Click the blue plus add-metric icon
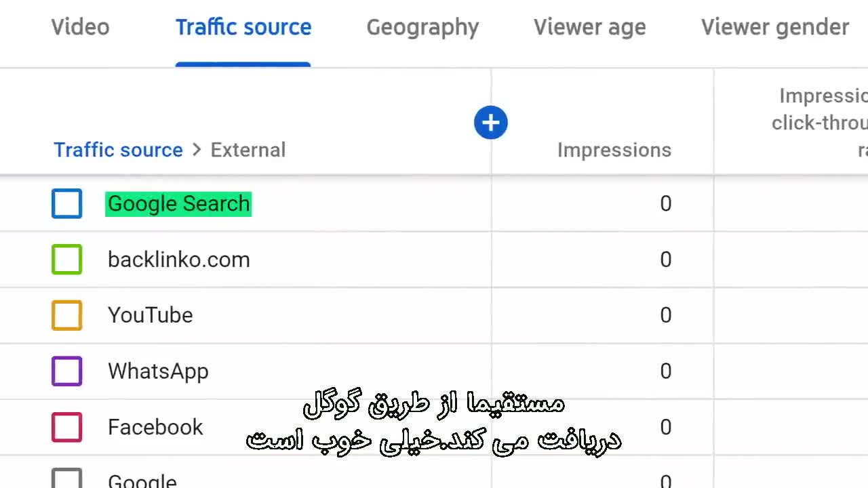 (490, 123)
